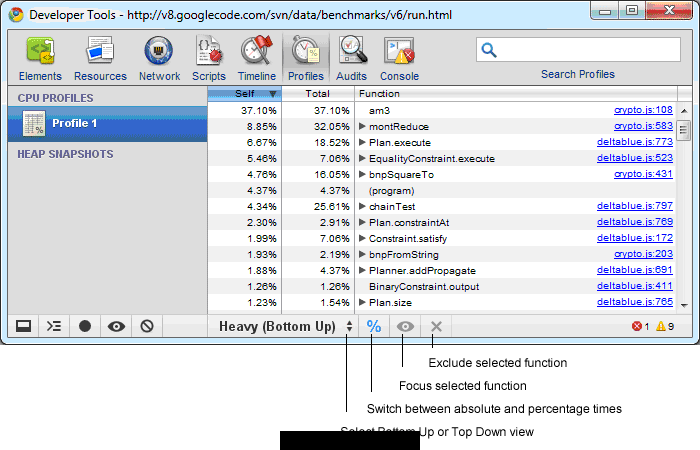
Task: Open link deltablue.js:691
Action: 635,270
